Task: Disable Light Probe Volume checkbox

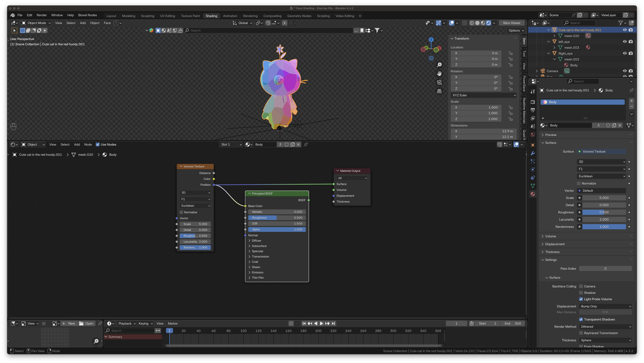Action: tap(581, 299)
